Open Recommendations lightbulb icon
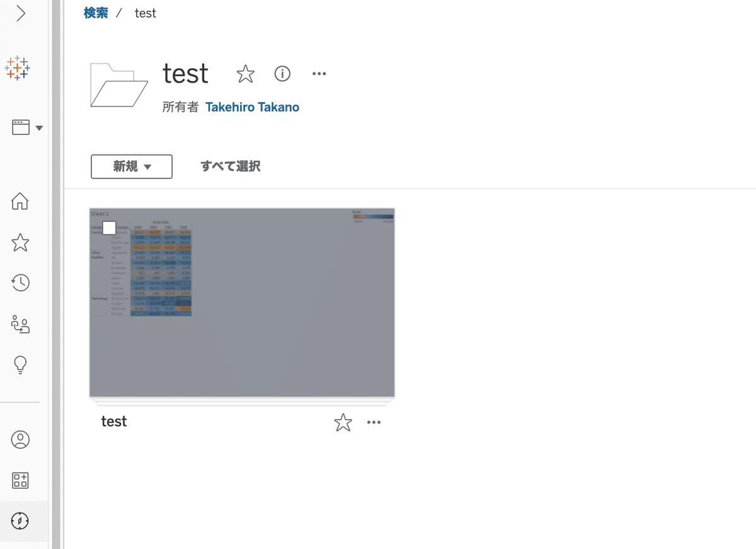The height and width of the screenshot is (549, 756). pyautogui.click(x=20, y=365)
